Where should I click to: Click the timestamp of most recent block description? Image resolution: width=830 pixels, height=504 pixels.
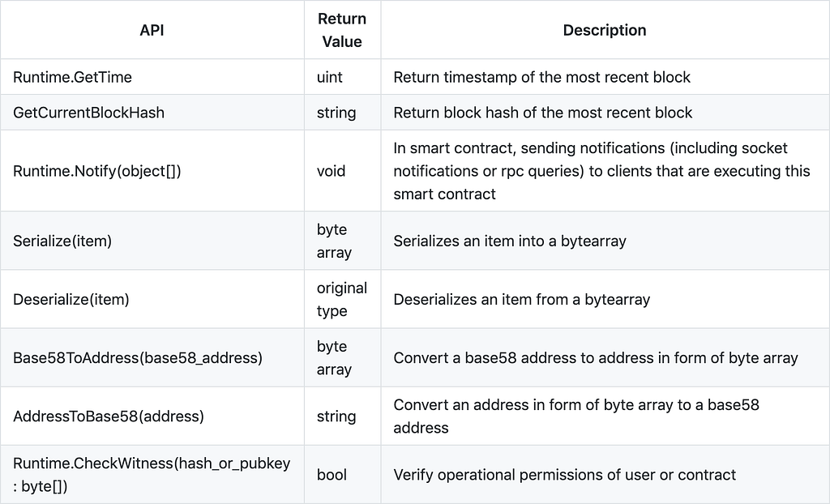coord(541,78)
